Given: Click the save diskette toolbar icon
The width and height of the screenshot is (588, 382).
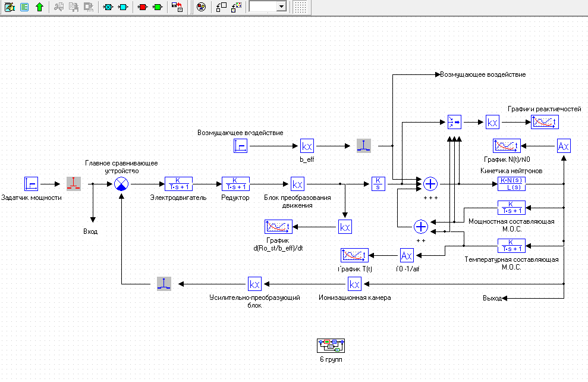Looking at the screenshot, I should click(177, 7).
